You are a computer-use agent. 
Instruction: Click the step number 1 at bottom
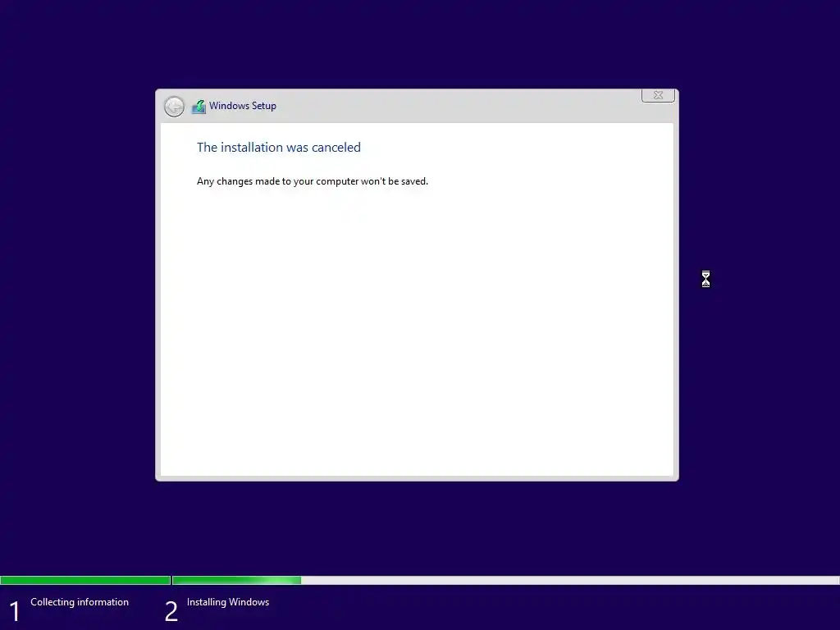[15, 611]
